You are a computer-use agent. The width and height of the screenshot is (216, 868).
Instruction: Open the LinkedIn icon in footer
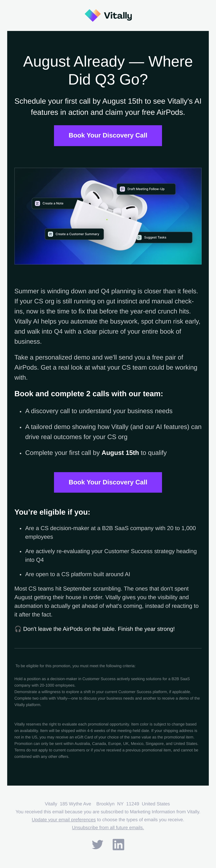[x=118, y=844]
